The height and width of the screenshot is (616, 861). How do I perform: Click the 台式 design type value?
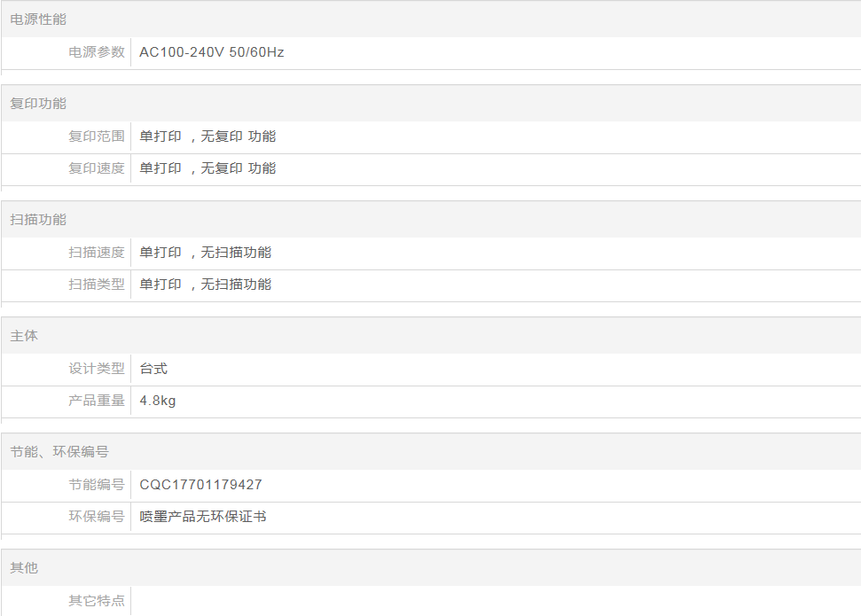click(x=153, y=369)
